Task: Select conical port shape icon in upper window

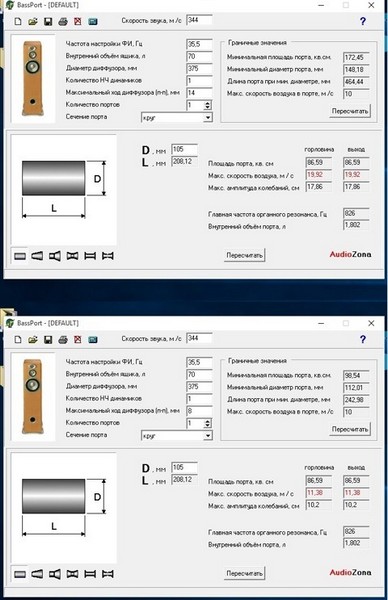Action: (x=37, y=256)
